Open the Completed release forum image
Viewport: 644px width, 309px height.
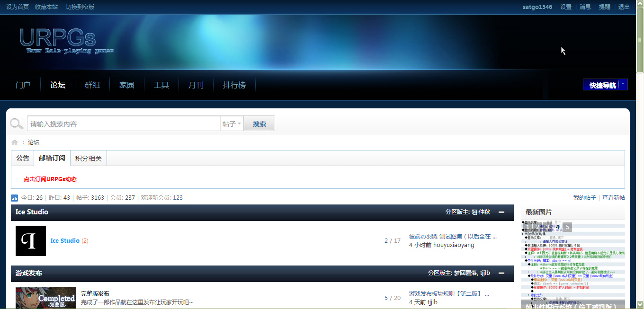(x=46, y=298)
